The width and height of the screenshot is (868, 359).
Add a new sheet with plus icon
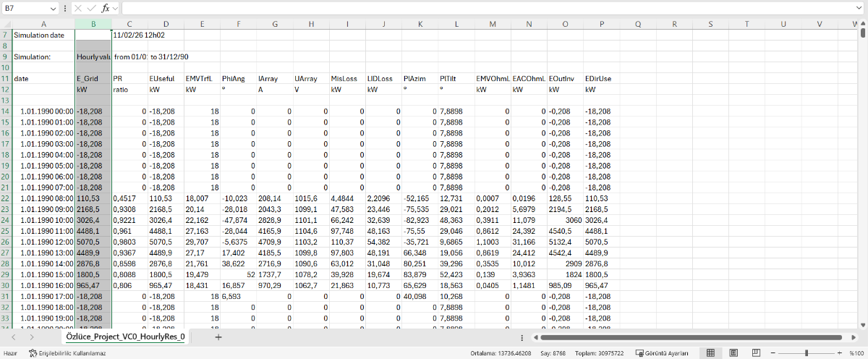(218, 337)
